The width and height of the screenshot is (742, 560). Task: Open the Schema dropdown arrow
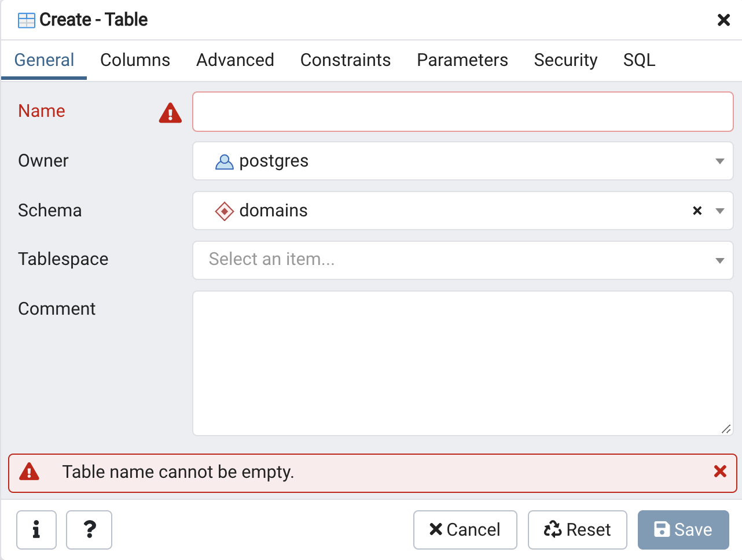point(719,211)
